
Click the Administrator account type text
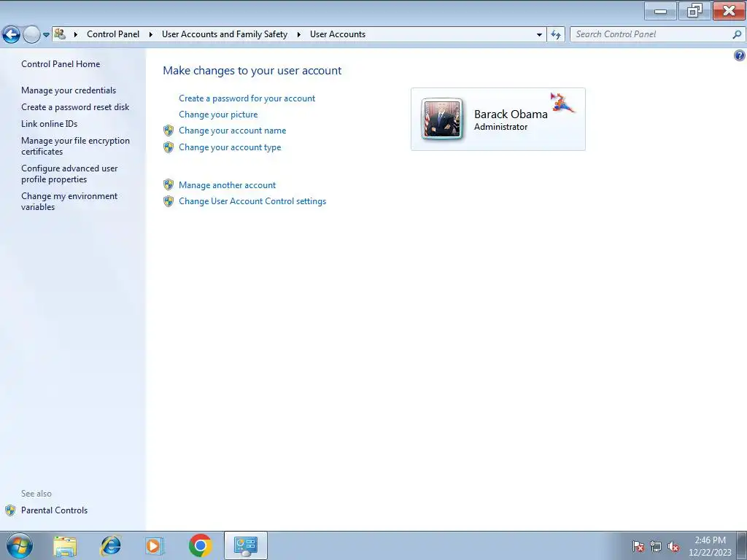500,127
